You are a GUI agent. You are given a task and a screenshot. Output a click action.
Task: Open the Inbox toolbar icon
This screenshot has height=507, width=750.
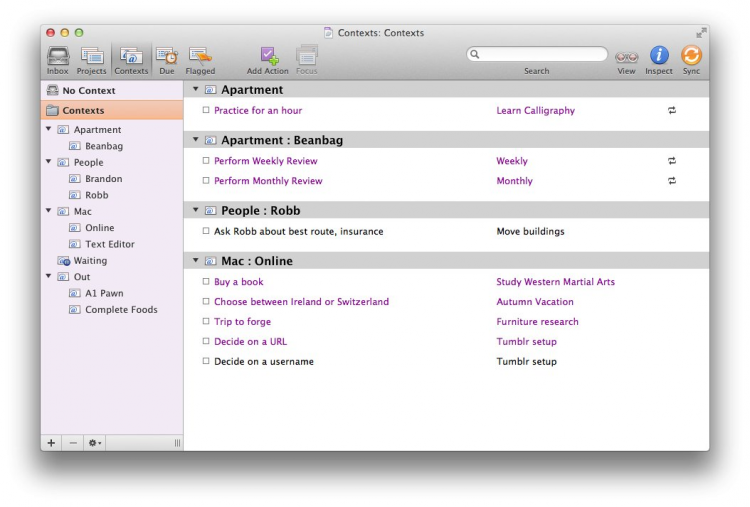click(58, 56)
